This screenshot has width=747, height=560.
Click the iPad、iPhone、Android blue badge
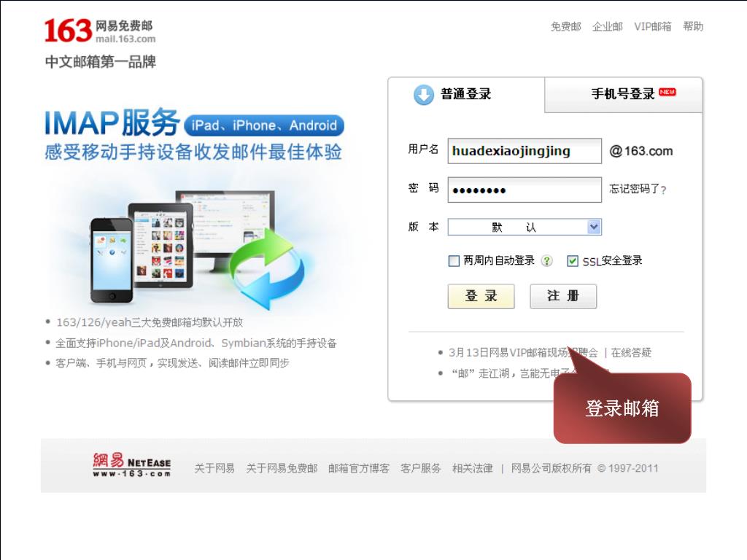point(264,125)
